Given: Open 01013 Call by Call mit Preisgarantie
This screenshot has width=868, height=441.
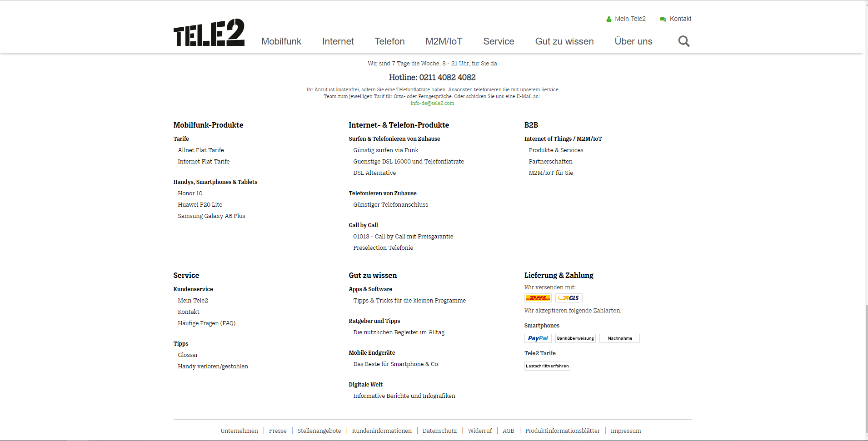Looking at the screenshot, I should pyautogui.click(x=403, y=237).
